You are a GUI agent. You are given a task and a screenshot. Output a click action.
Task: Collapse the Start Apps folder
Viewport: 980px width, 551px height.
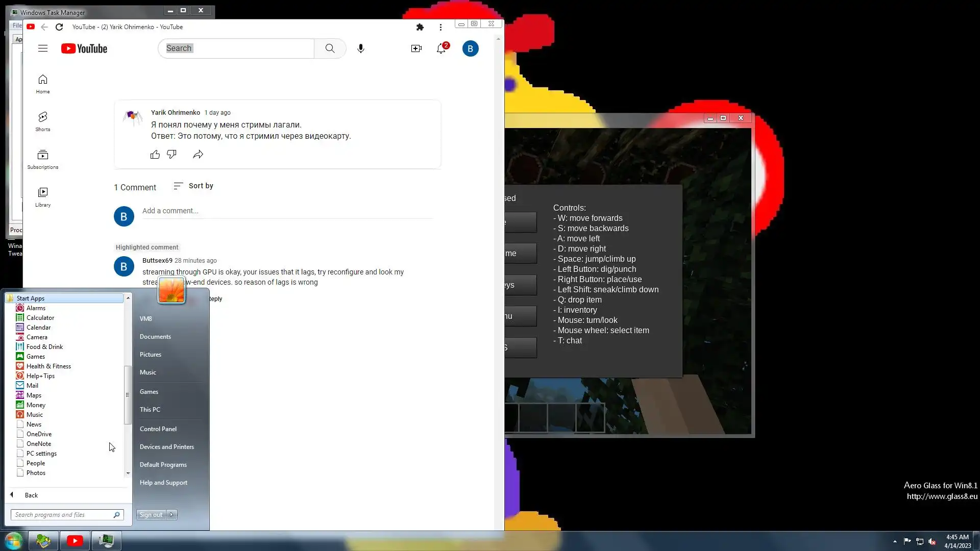pyautogui.click(x=30, y=298)
